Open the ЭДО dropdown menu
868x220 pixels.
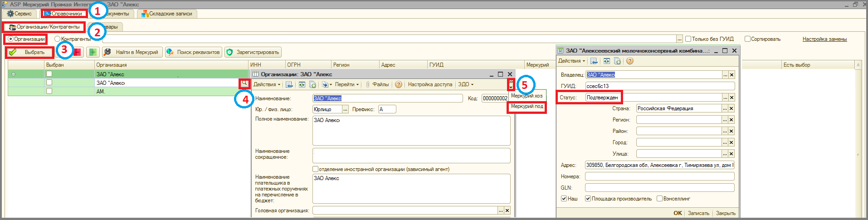pyautogui.click(x=465, y=84)
